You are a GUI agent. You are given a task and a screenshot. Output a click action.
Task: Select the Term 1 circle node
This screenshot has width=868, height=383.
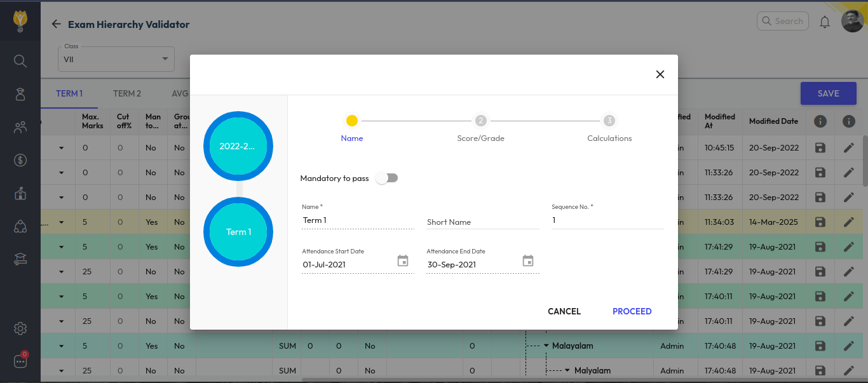[x=238, y=232]
